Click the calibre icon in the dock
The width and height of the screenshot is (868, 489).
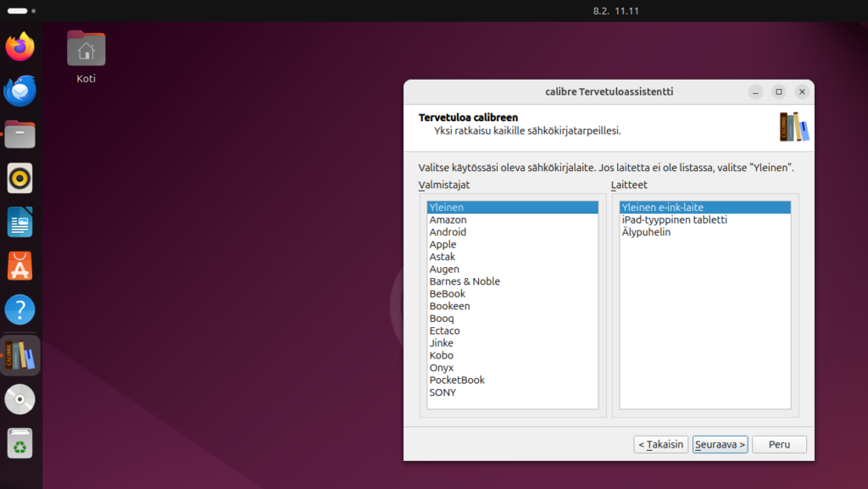(20, 355)
